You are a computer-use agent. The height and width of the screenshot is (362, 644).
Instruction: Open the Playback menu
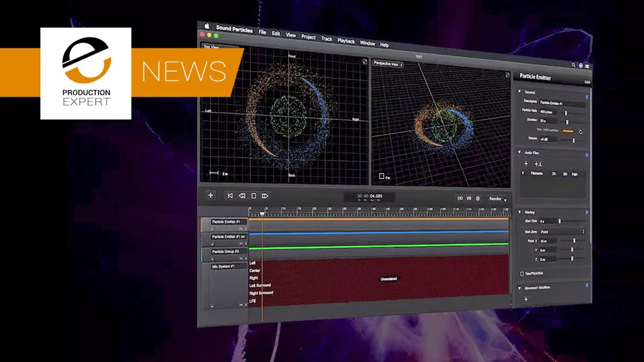[346, 41]
